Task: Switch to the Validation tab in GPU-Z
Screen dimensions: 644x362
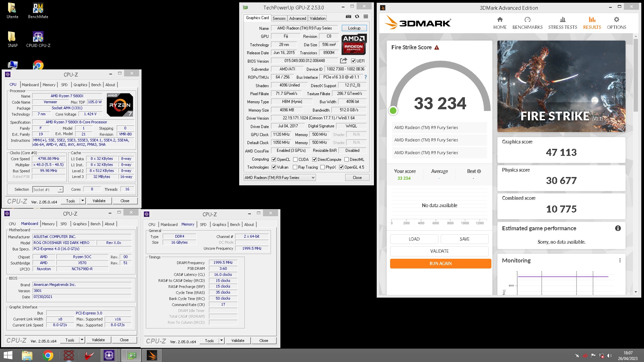Action: point(317,18)
